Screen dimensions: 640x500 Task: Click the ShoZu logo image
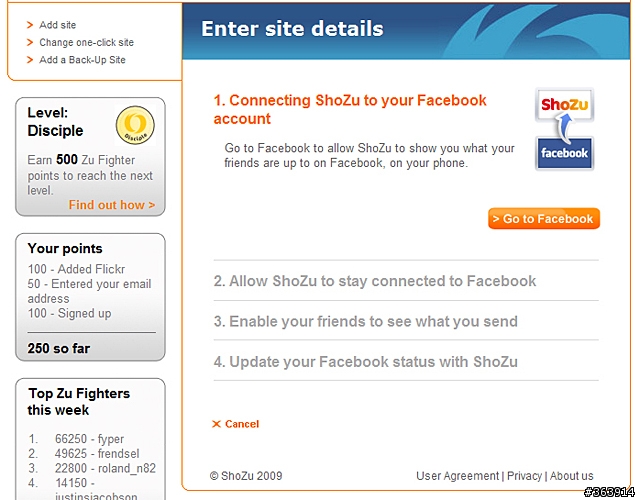click(564, 104)
